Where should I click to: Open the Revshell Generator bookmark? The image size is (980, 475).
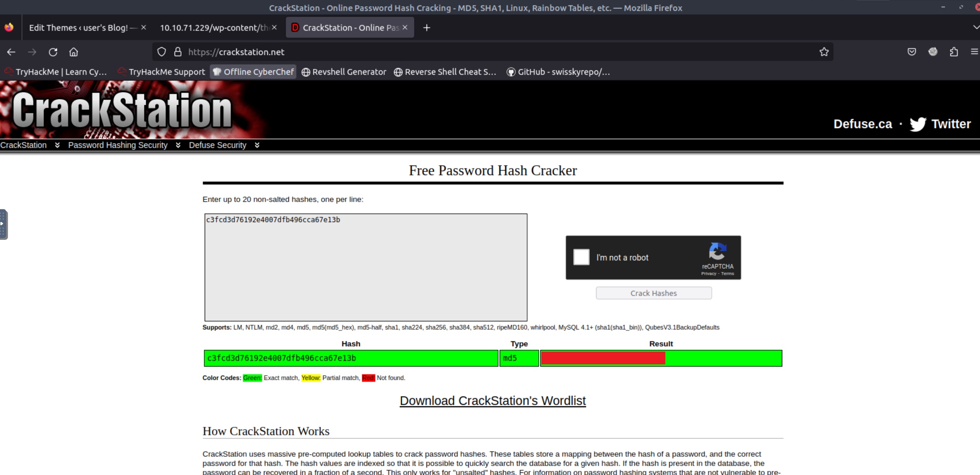point(344,72)
